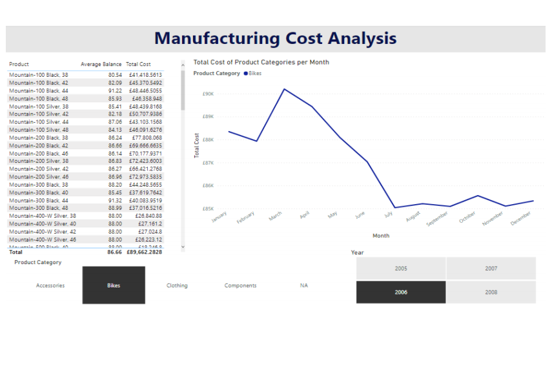Image resolution: width=552 pixels, height=392 pixels.
Task: Pick 2007 in the Year slicer
Action: (x=491, y=268)
